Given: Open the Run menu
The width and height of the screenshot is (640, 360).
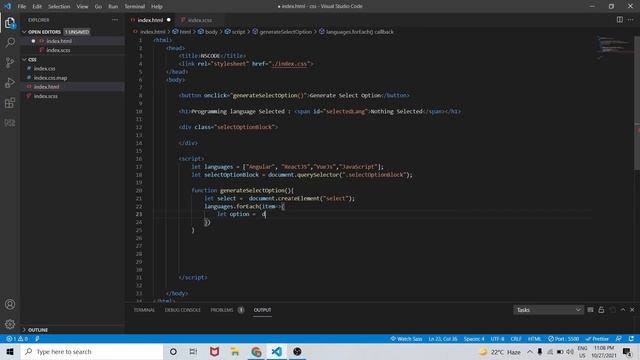Looking at the screenshot, I should pos(113,7).
